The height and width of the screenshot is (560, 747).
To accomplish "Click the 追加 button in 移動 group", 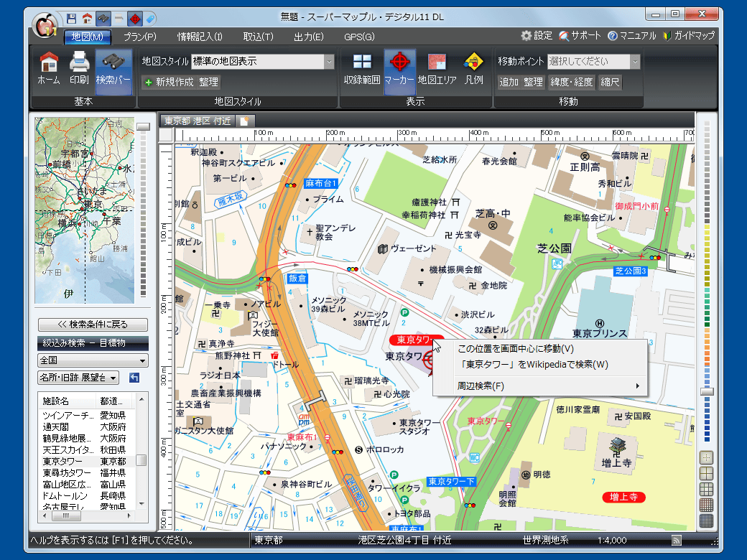I will click(509, 82).
